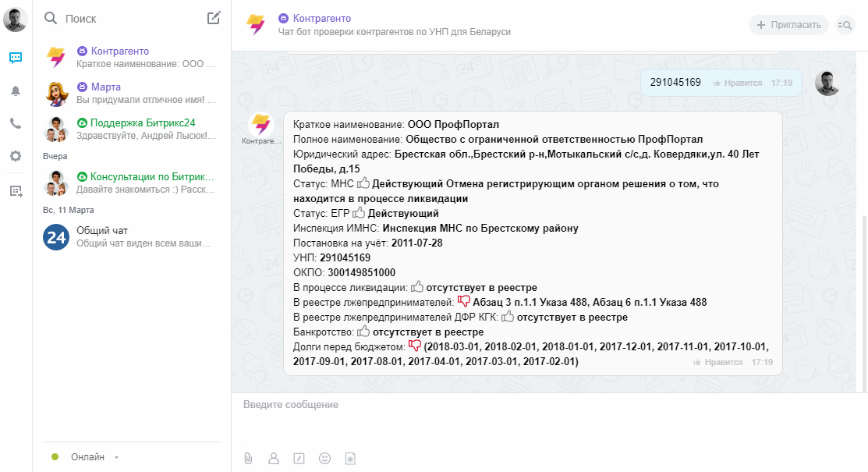Like the bot reply via Нравится
The width and height of the screenshot is (868, 472).
click(x=717, y=363)
